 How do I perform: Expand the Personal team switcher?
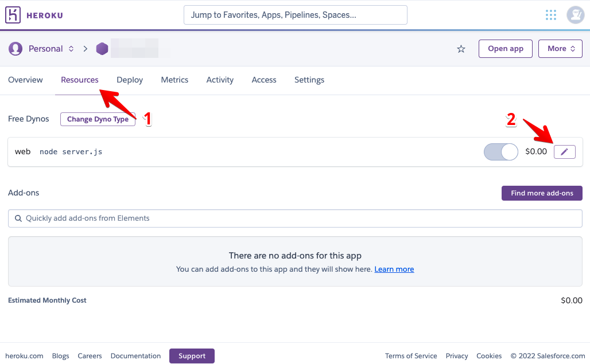point(71,49)
